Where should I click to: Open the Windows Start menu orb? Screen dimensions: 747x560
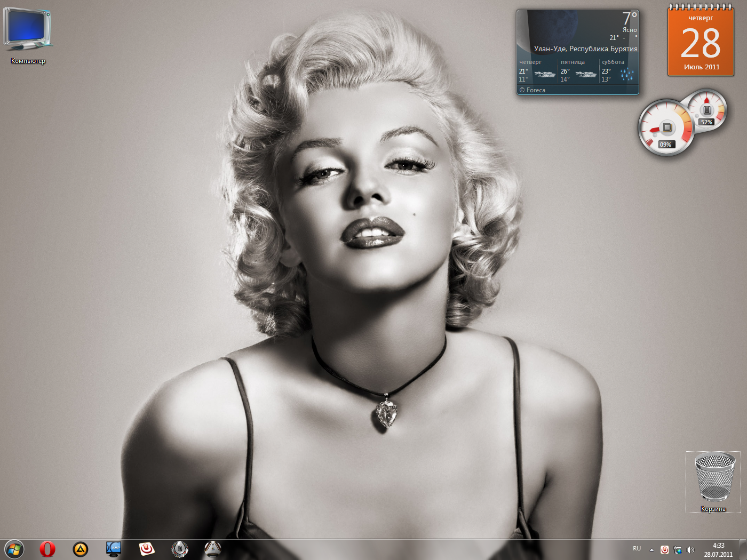14,549
